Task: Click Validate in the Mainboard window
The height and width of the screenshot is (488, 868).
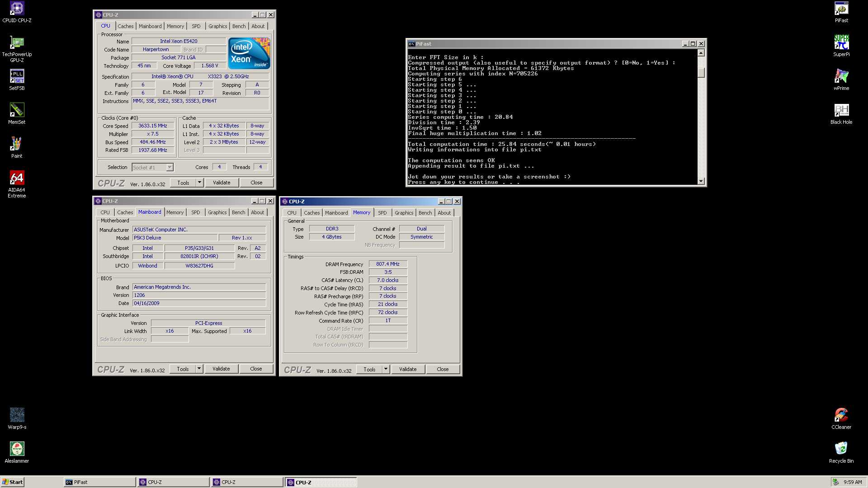Action: point(221,369)
